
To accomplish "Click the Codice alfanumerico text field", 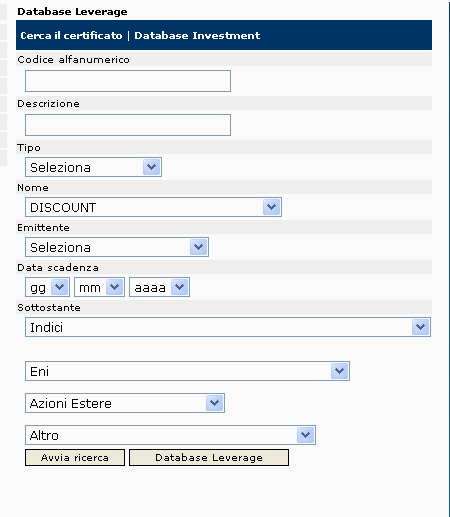I will point(128,81).
